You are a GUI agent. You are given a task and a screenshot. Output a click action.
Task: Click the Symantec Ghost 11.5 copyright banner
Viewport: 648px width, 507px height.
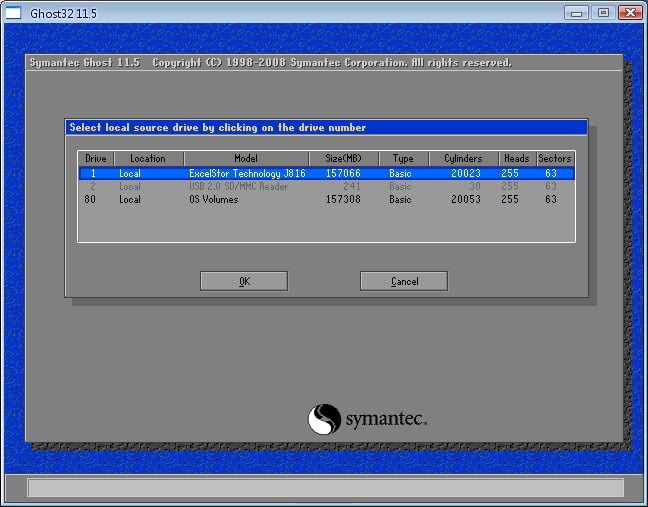point(270,62)
